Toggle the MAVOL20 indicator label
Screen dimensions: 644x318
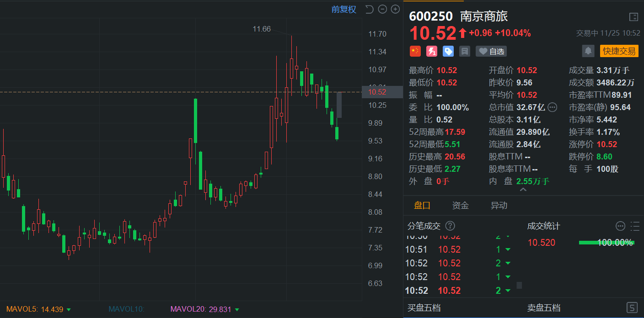click(188, 309)
